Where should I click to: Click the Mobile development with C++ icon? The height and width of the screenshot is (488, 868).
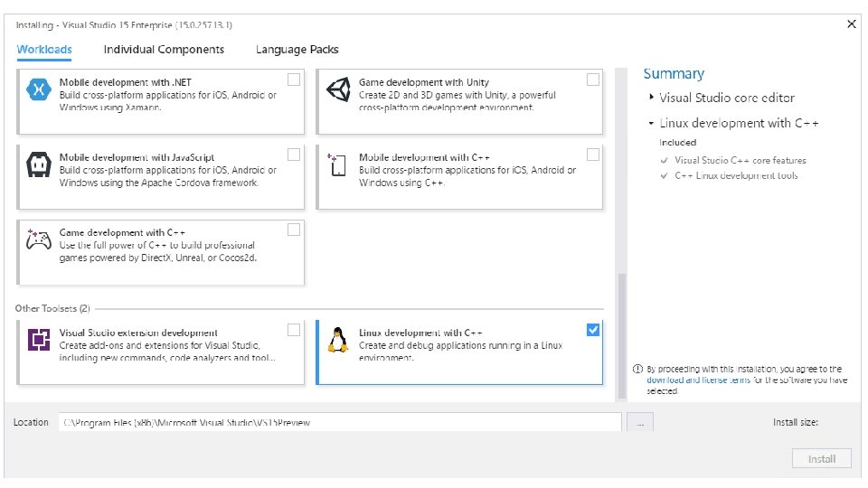338,164
